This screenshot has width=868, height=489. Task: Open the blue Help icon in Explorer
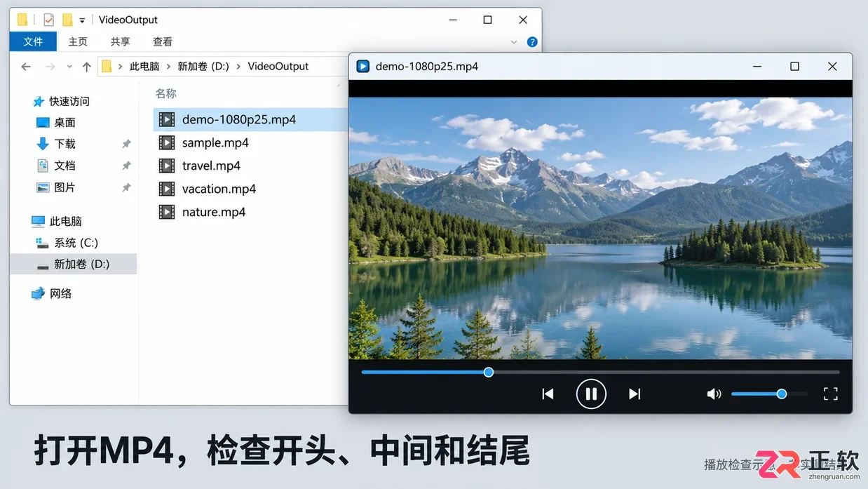tap(532, 42)
